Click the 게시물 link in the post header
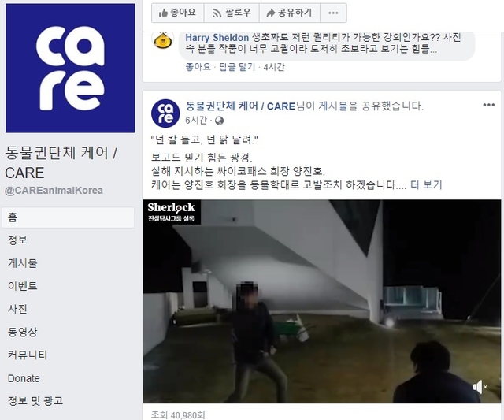 333,106
